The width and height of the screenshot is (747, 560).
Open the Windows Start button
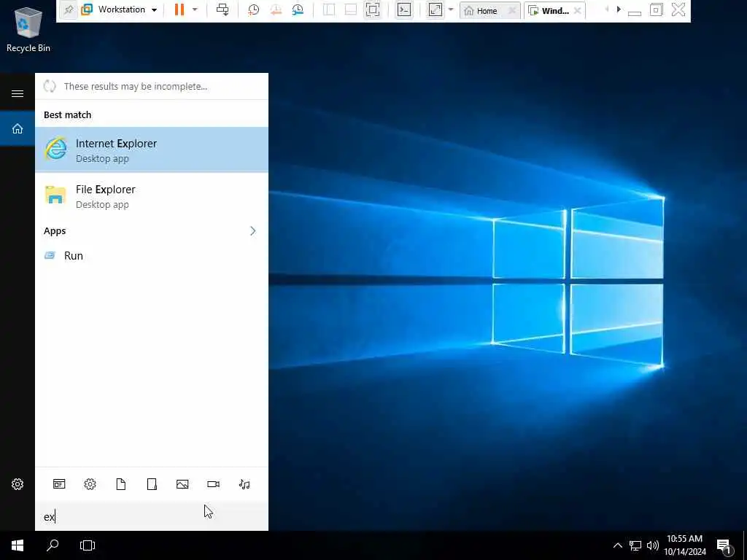(x=18, y=545)
